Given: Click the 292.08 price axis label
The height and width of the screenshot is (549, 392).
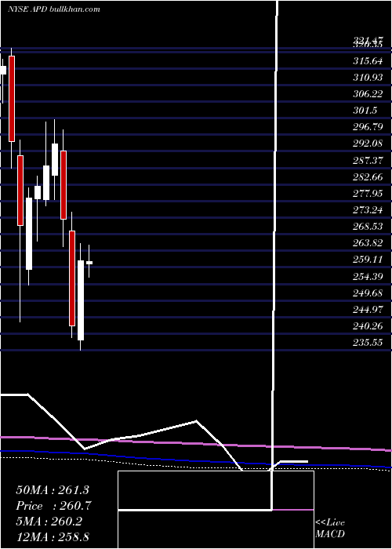Looking at the screenshot, I should coord(368,144).
